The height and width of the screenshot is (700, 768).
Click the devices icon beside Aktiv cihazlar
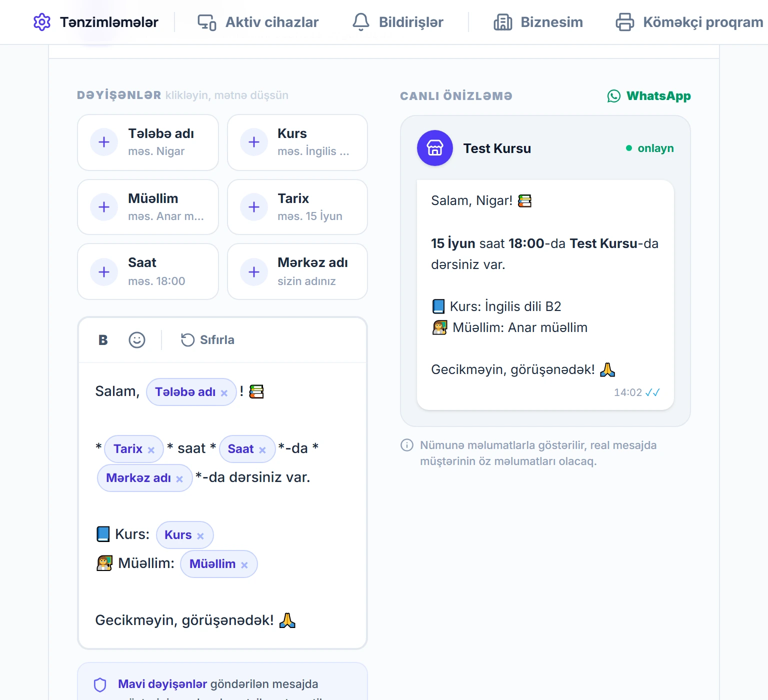[206, 22]
